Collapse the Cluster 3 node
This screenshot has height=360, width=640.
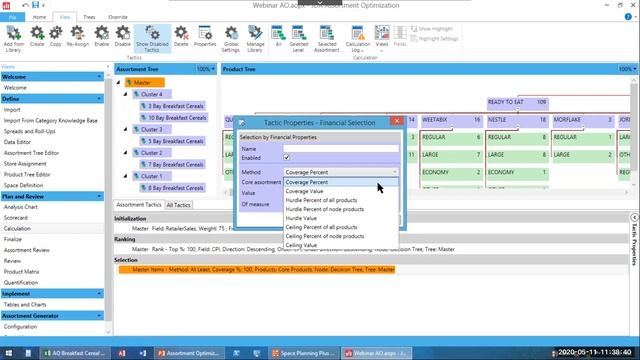[125, 129]
